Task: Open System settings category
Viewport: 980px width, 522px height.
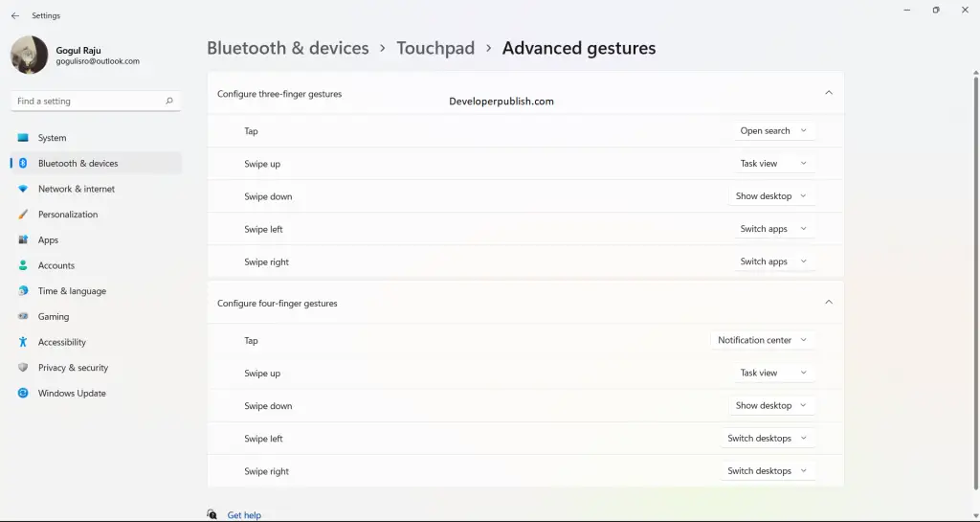Action: [x=96, y=138]
